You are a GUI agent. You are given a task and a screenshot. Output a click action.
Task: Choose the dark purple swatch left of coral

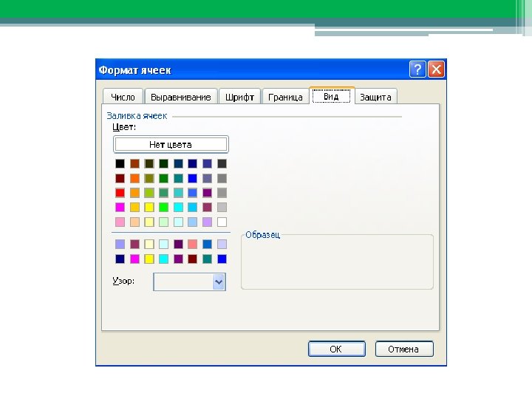pos(178,244)
